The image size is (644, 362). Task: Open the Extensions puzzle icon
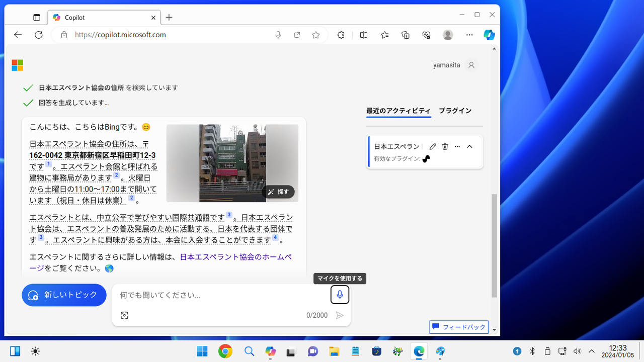tap(341, 35)
